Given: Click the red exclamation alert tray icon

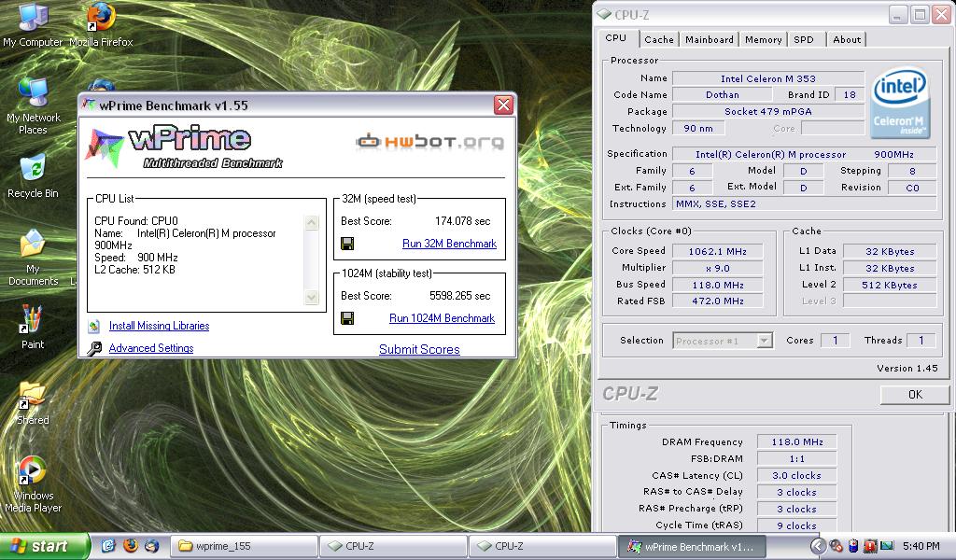Looking at the screenshot, I should 870,546.
